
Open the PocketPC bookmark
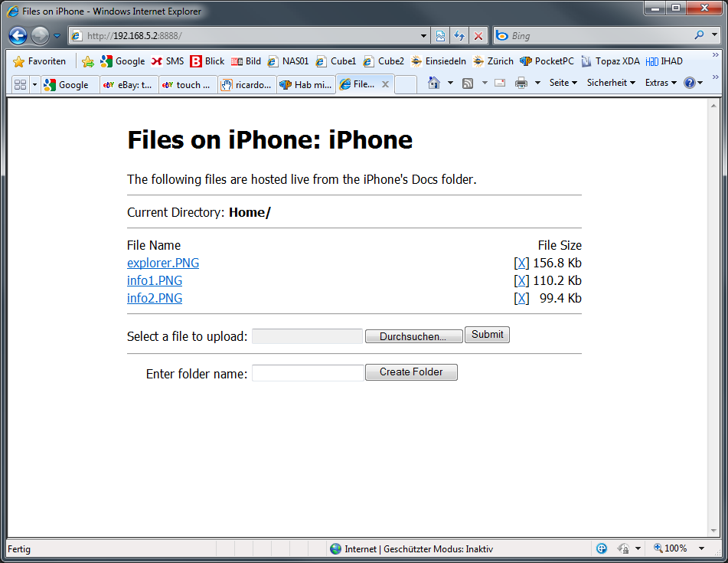tap(547, 61)
